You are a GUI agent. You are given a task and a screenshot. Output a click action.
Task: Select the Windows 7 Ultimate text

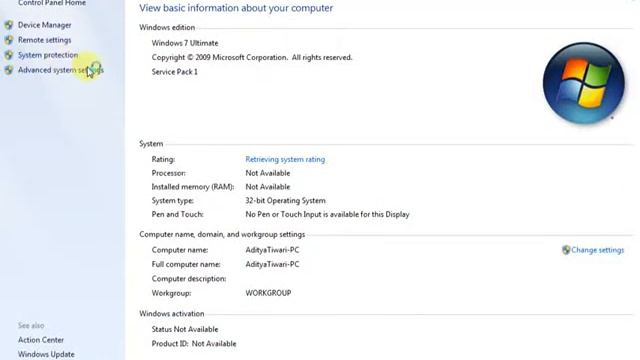(x=185, y=43)
